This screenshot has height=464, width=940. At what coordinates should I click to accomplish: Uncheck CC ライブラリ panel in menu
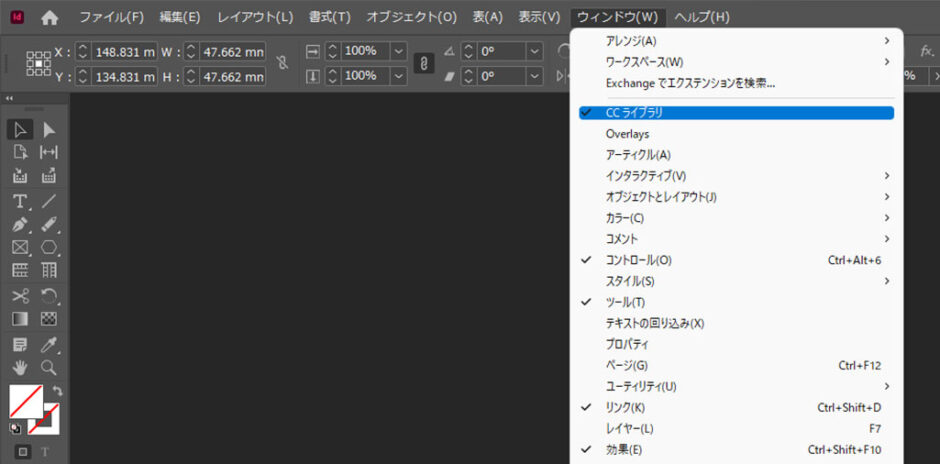coord(736,113)
